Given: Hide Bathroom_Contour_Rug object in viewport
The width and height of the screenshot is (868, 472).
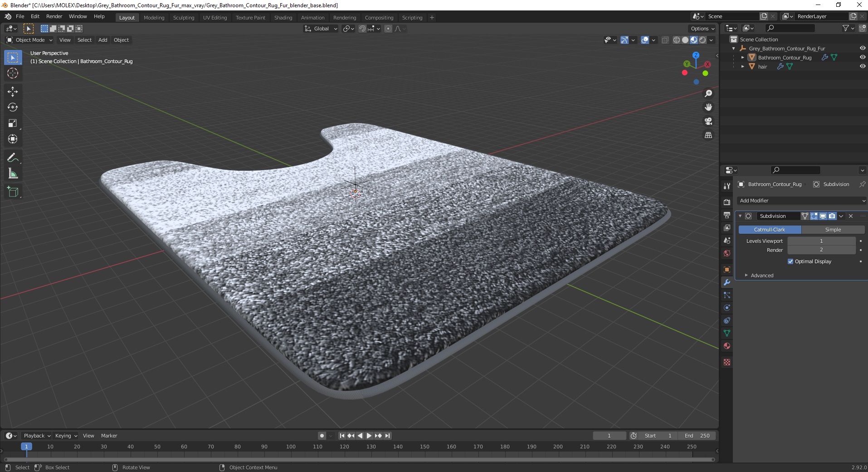Looking at the screenshot, I should tap(862, 57).
